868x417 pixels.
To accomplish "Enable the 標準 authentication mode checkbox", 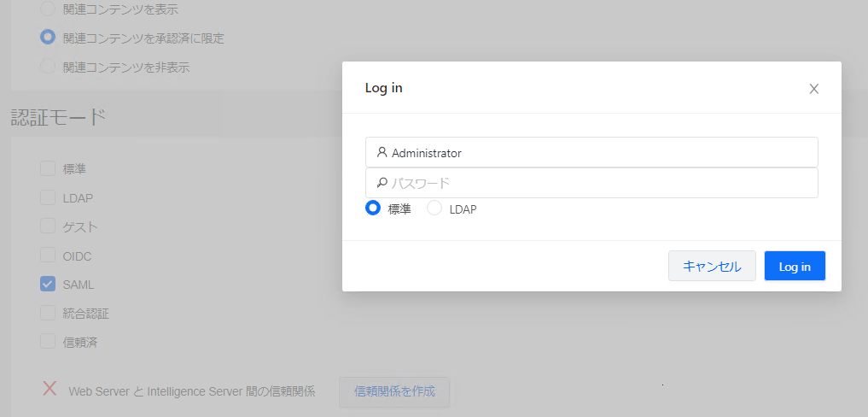I will click(x=48, y=168).
